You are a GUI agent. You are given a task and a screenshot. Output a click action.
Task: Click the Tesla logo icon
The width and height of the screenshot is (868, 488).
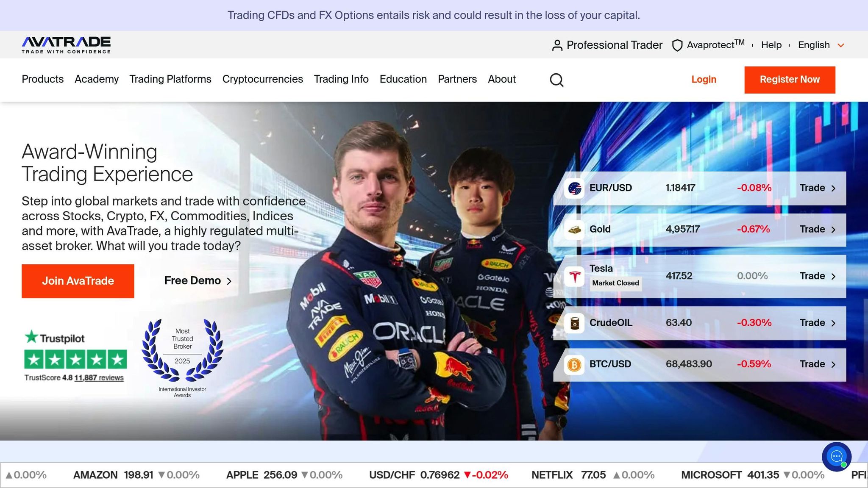(574, 276)
